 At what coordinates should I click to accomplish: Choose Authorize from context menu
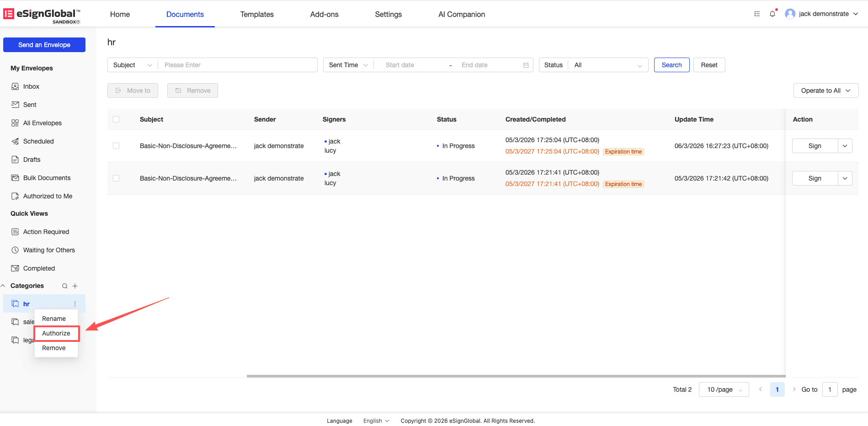click(56, 333)
